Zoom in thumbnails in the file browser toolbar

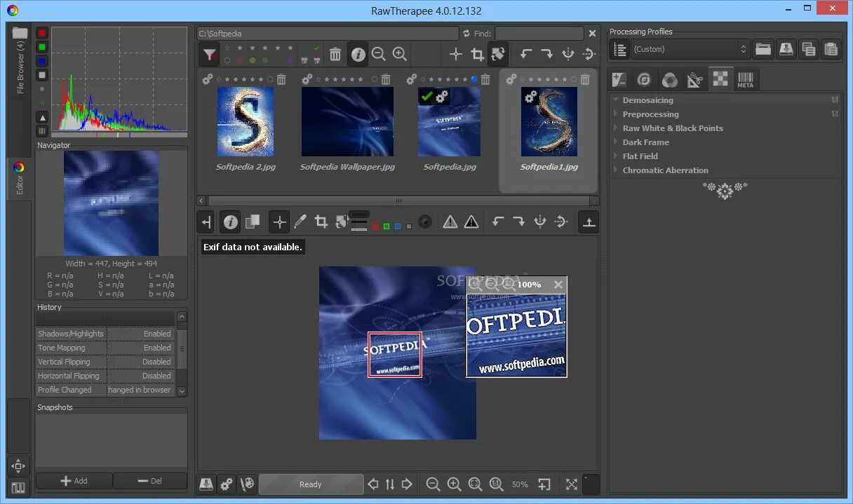[x=400, y=54]
